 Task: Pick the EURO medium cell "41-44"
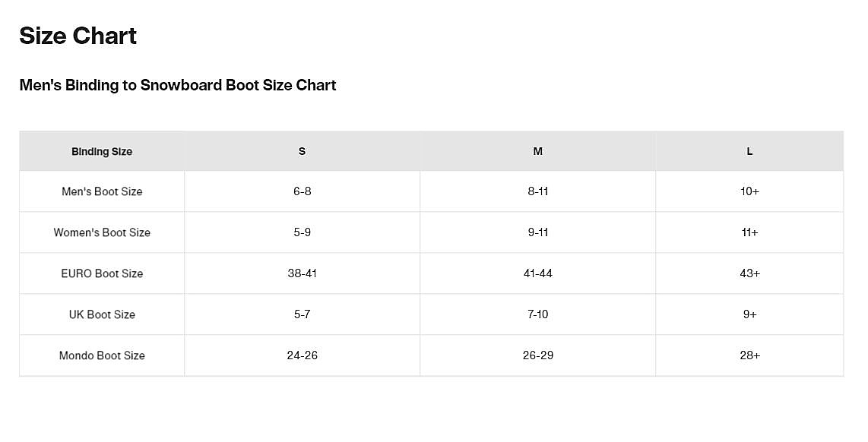point(537,273)
